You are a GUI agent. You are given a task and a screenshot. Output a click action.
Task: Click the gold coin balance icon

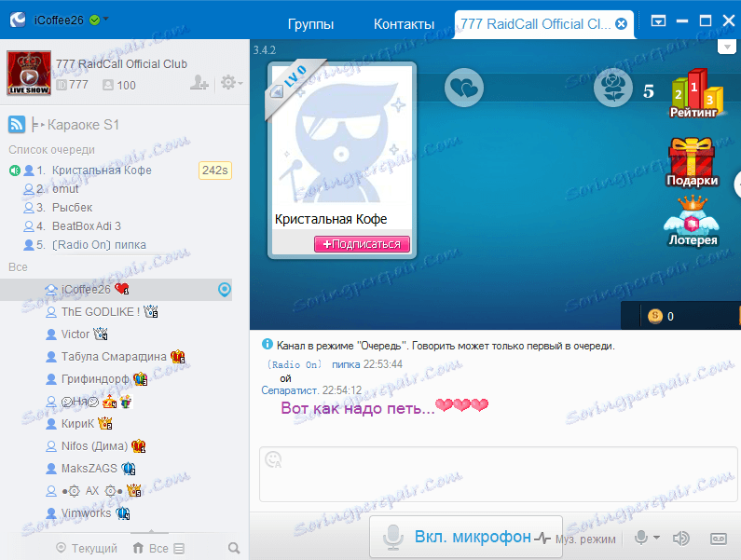[655, 316]
